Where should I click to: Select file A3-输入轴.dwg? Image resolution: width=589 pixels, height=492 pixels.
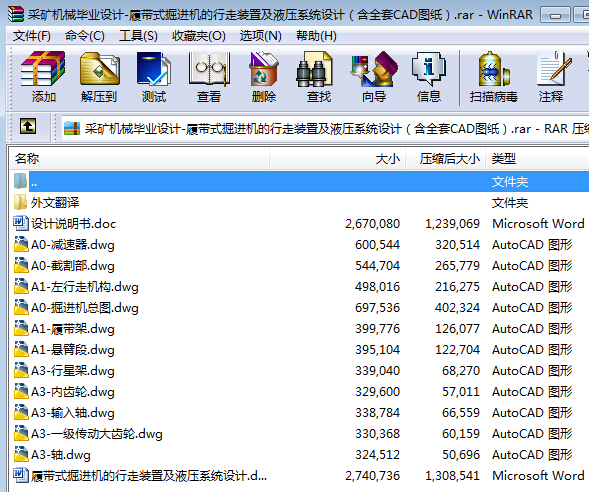click(72, 413)
